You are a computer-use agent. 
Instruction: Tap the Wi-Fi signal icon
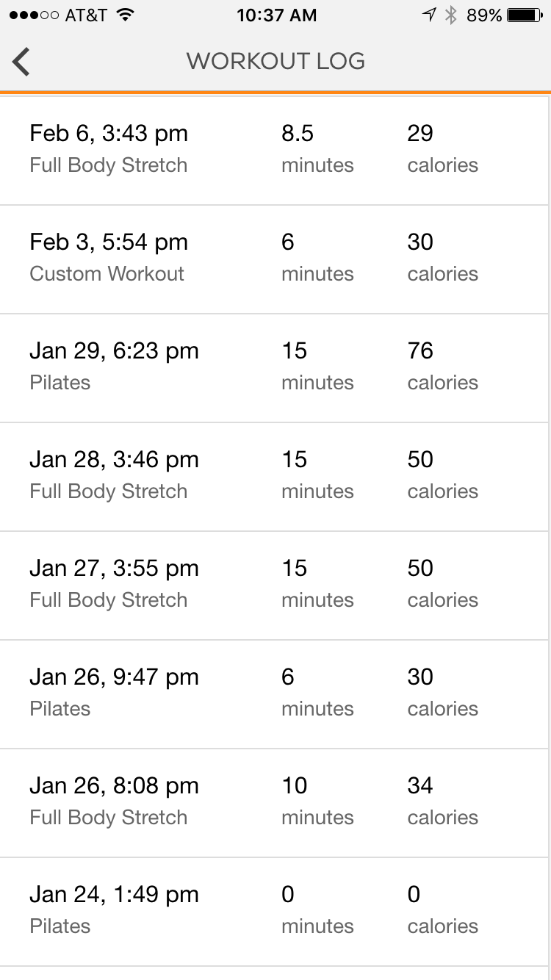(126, 15)
